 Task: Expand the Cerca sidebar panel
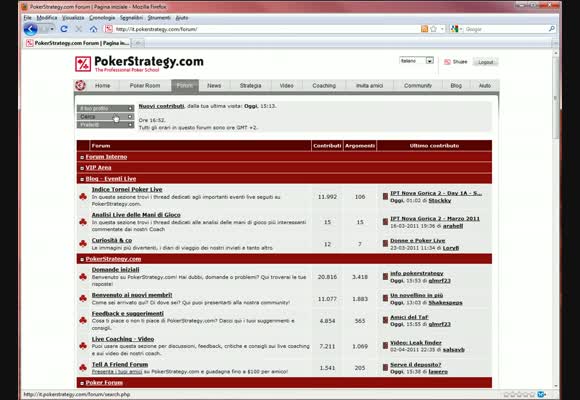click(x=105, y=117)
